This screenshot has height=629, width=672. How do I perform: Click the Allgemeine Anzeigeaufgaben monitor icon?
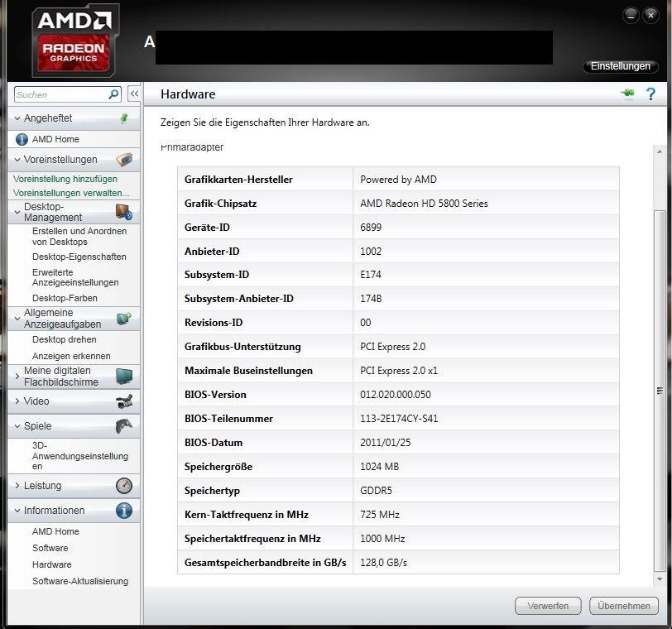(124, 319)
